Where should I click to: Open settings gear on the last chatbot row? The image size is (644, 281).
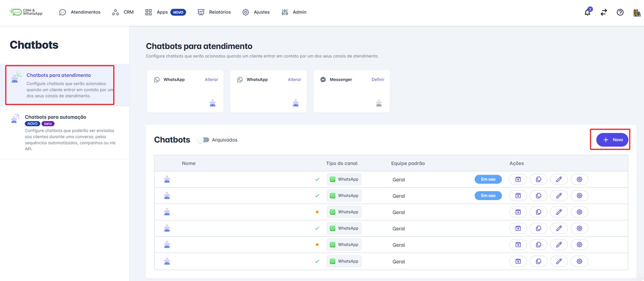pos(579,261)
